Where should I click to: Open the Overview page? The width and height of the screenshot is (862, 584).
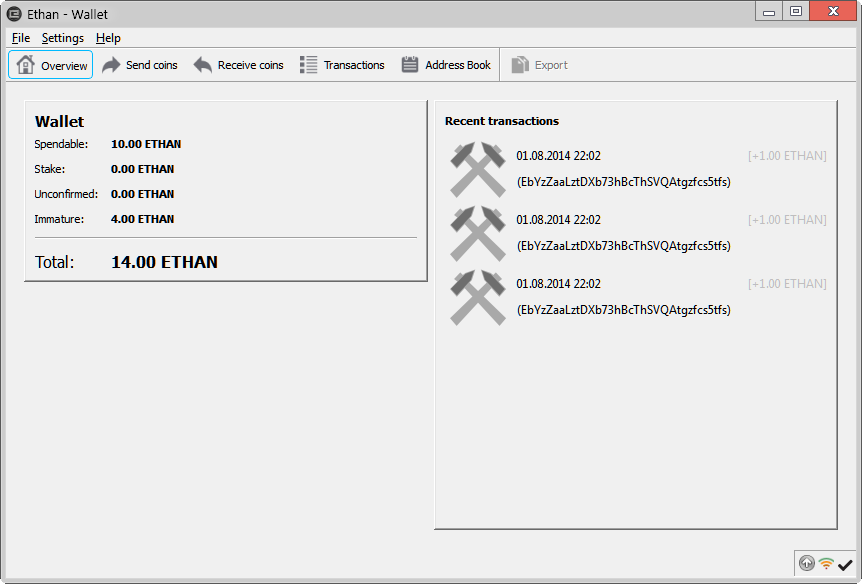click(x=51, y=65)
